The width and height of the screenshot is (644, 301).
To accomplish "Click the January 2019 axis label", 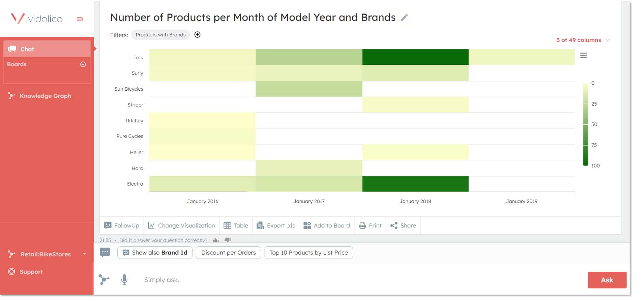I will [522, 201].
